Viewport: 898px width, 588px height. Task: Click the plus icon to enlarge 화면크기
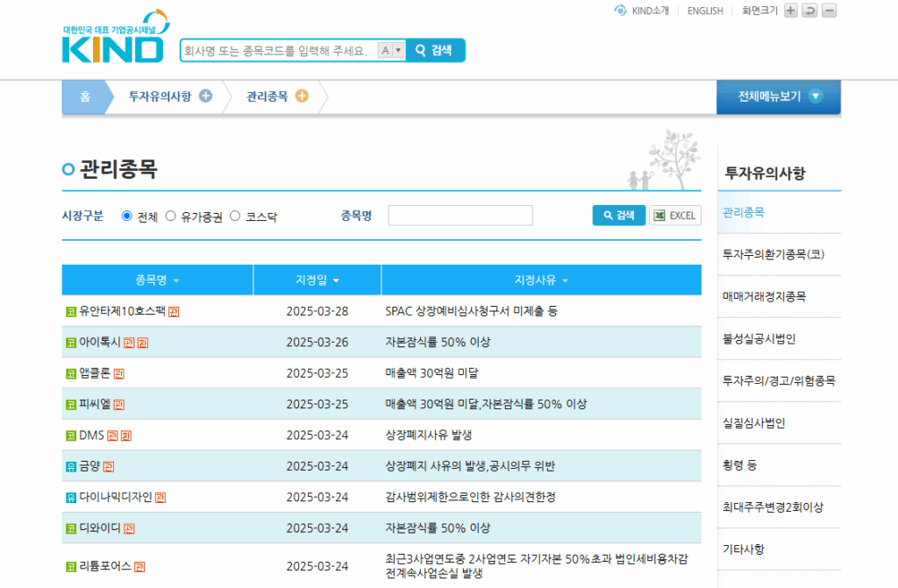791,11
